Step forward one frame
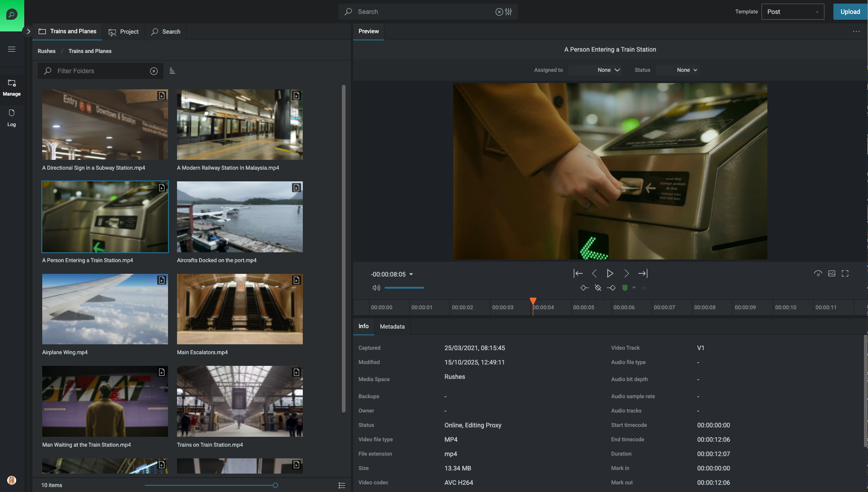 626,273
